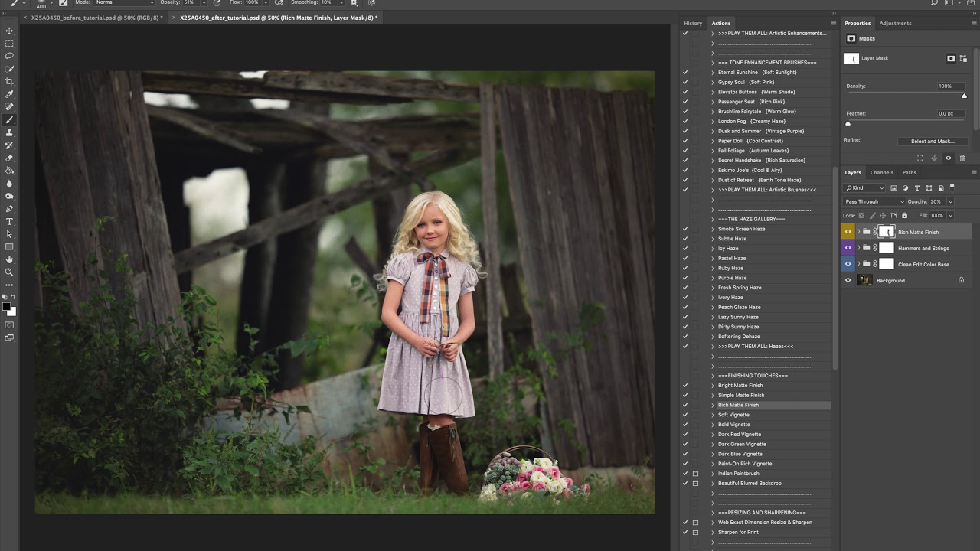The width and height of the screenshot is (980, 551).
Task: Toggle visibility of the Background layer
Action: (x=848, y=281)
